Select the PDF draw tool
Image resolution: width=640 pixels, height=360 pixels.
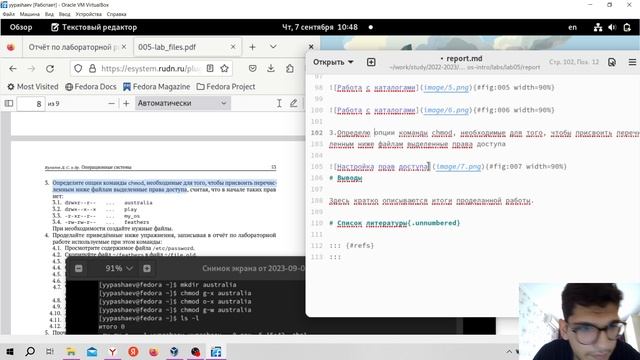(x=293, y=103)
